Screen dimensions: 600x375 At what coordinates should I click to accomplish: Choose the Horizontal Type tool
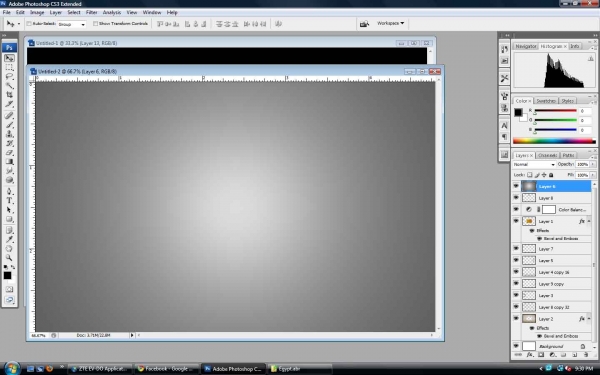(9, 200)
